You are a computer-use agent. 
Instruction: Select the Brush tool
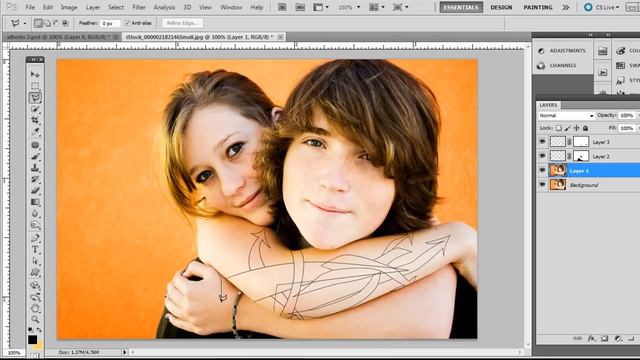point(35,157)
